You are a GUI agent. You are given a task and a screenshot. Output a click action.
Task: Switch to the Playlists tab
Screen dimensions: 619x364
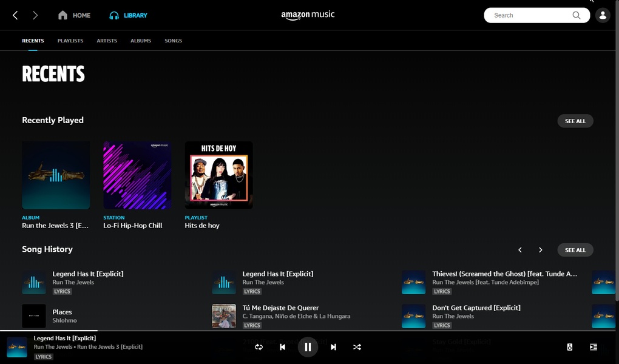(x=70, y=41)
